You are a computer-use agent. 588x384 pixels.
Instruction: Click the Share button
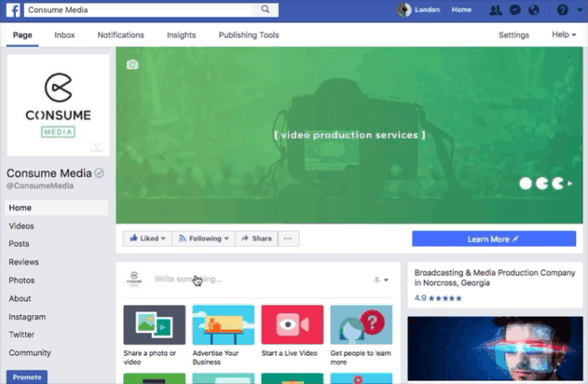[256, 239]
